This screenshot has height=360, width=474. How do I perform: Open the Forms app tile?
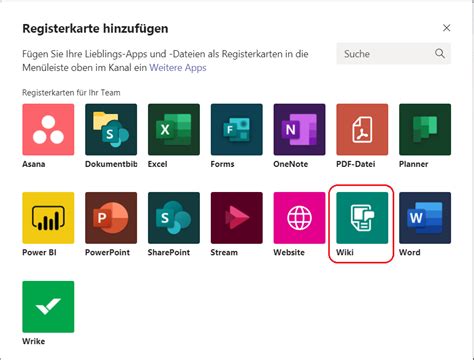click(237, 129)
